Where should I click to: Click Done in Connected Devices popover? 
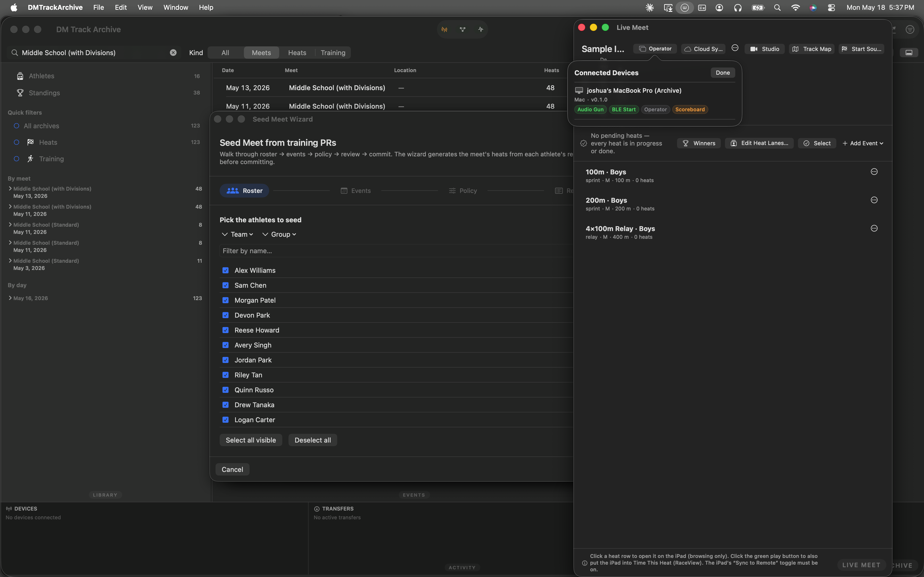coord(722,72)
